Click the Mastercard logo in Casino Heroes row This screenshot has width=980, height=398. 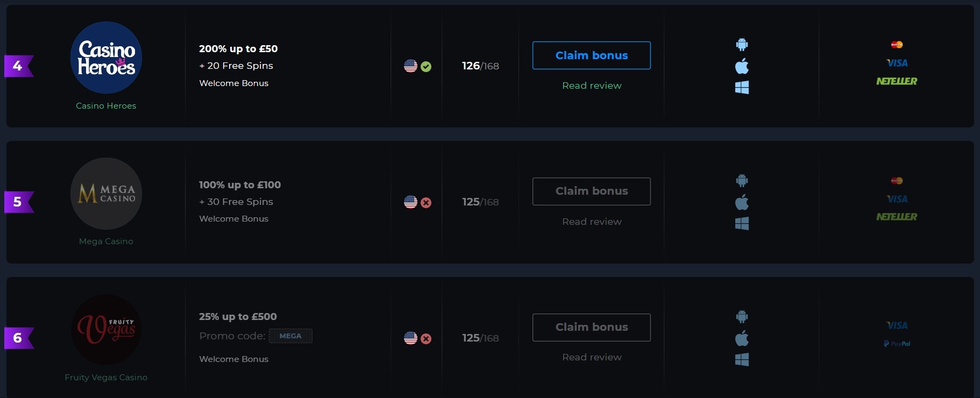tap(897, 45)
